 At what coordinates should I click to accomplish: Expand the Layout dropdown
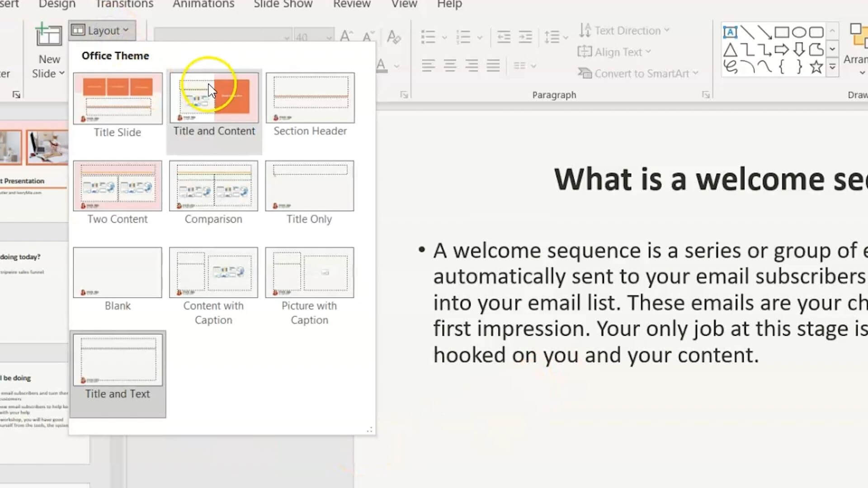100,30
